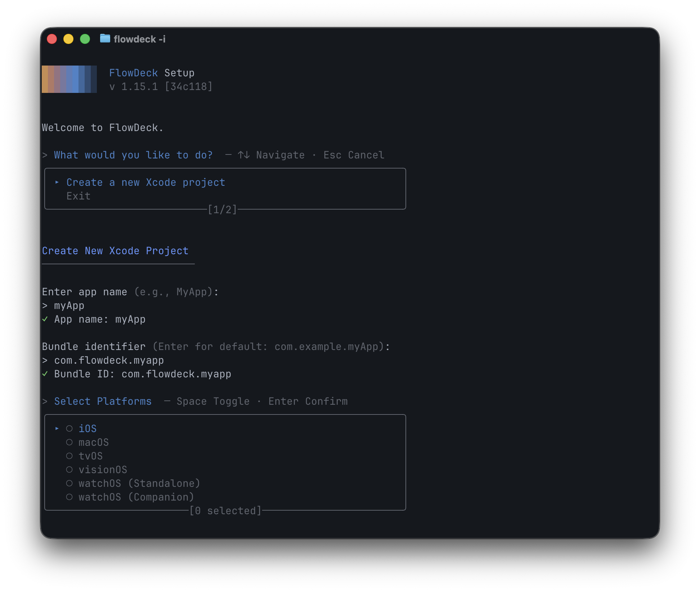This screenshot has width=700, height=592.
Task: Click the 'Space Toggle' hint
Action: tap(213, 402)
